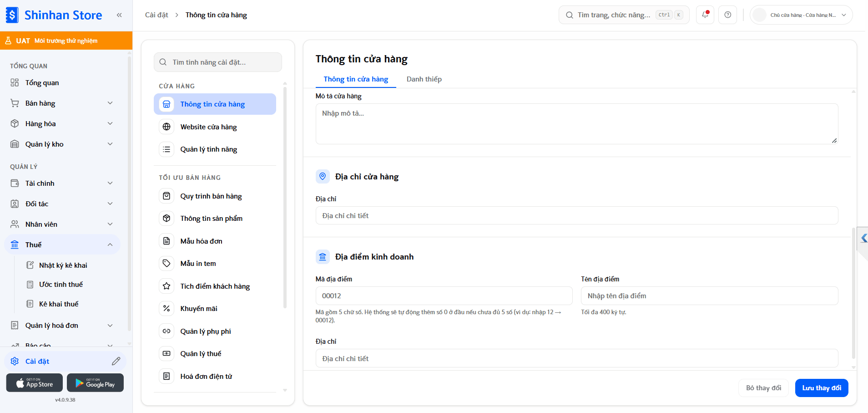Viewport: 868px width, 413px height.
Task: Open Quản lý tính năng list icon
Action: coord(167,149)
